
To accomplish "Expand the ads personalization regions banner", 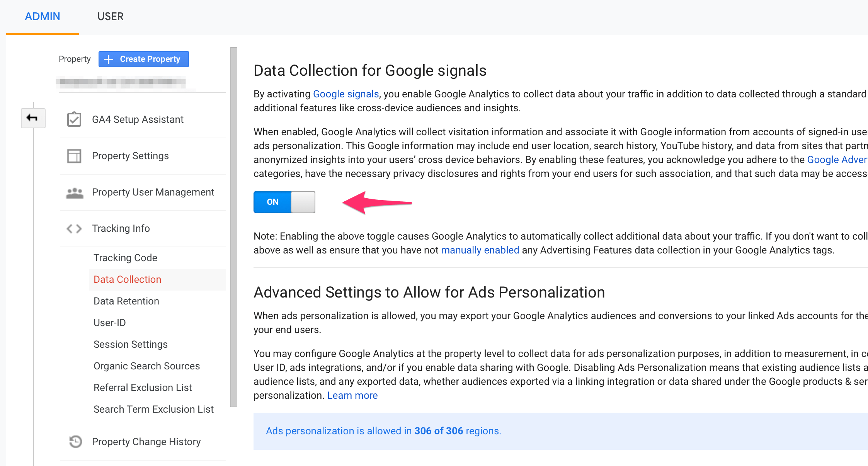I will tap(383, 431).
